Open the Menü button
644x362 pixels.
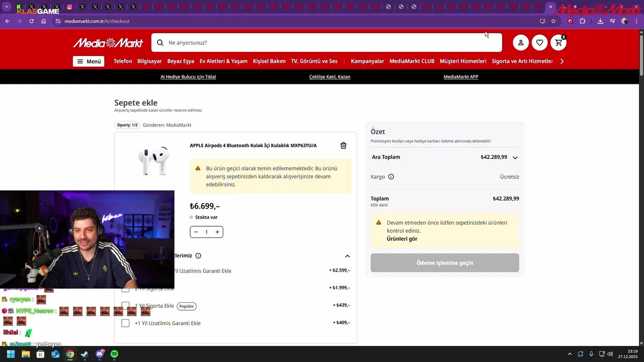click(x=89, y=61)
